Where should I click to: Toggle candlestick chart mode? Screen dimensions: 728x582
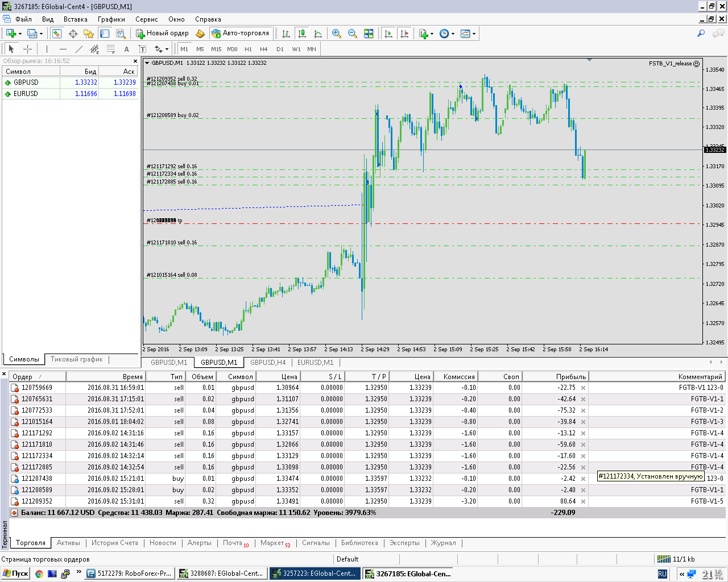point(302,34)
